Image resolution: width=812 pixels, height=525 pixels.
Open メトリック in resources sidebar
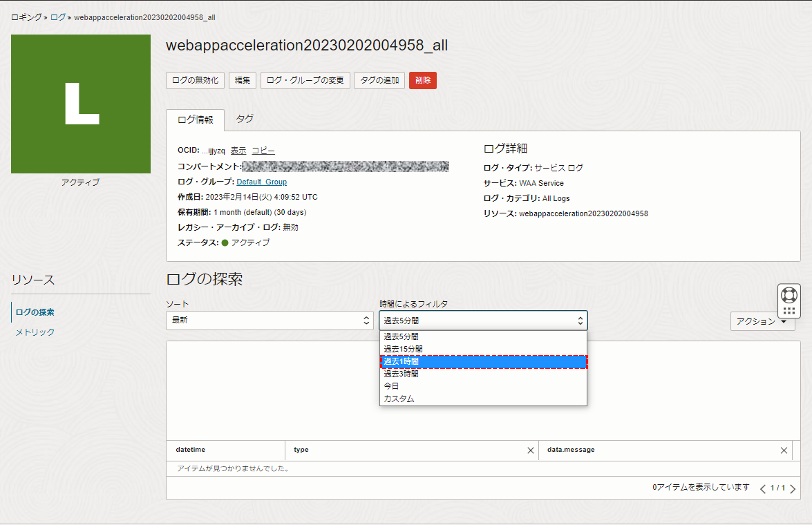click(35, 332)
